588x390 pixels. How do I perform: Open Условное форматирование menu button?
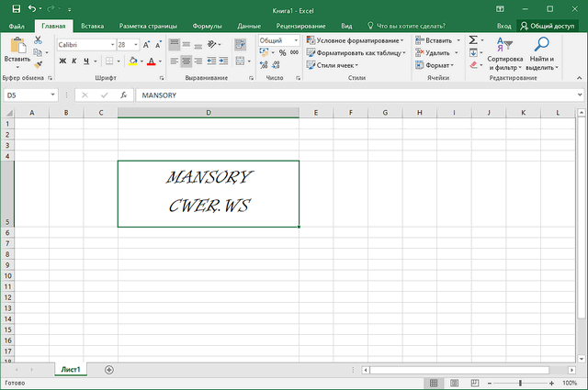(x=356, y=40)
